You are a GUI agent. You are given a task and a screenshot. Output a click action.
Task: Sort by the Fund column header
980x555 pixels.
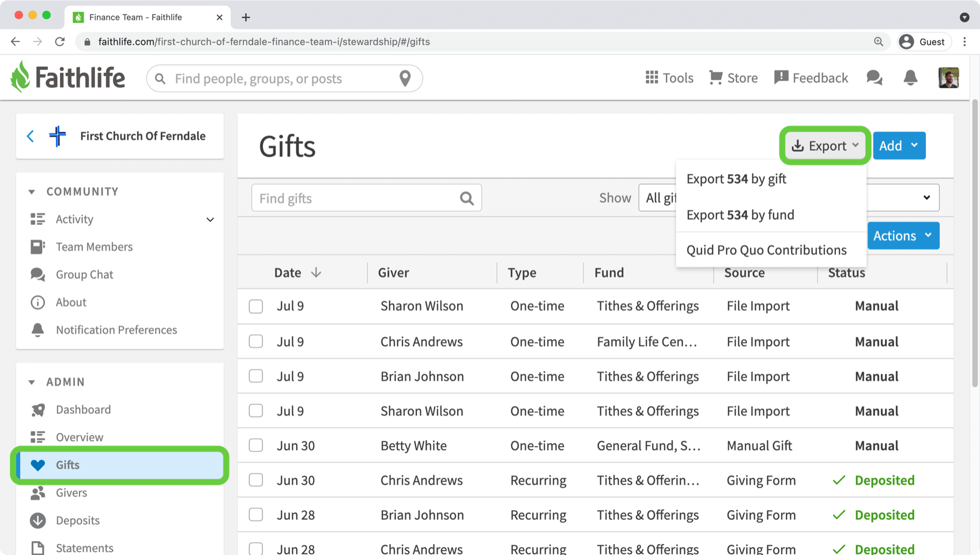point(609,272)
